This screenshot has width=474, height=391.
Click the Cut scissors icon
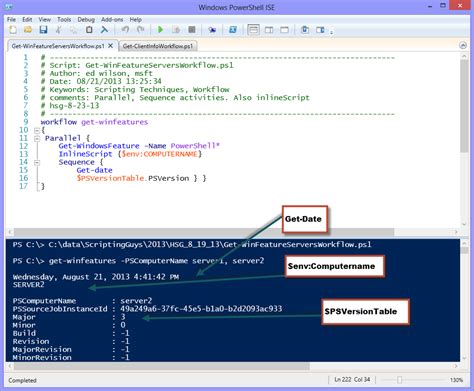(58, 30)
